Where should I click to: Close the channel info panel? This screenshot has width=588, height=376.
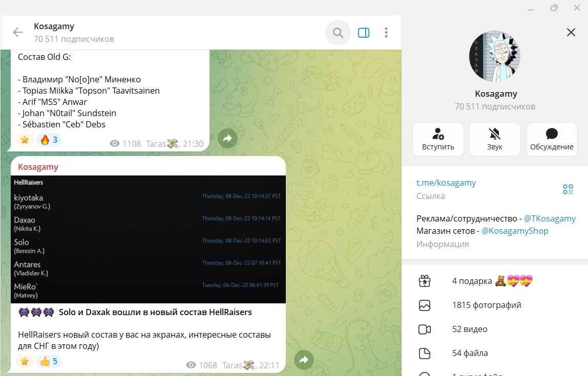coord(571,33)
